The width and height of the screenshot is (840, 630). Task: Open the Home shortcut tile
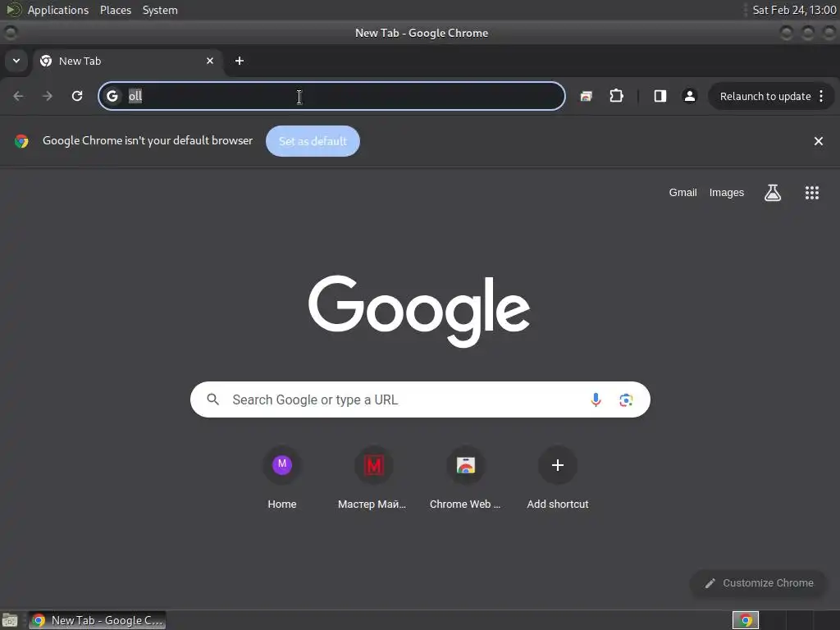point(282,477)
